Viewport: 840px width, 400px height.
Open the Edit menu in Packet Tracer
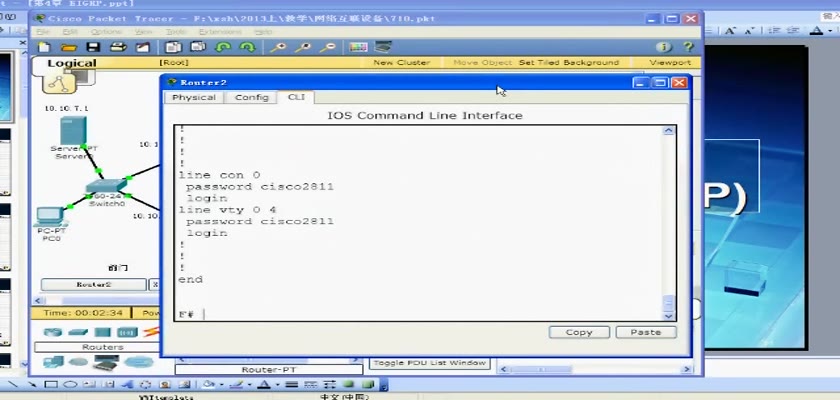[70, 32]
